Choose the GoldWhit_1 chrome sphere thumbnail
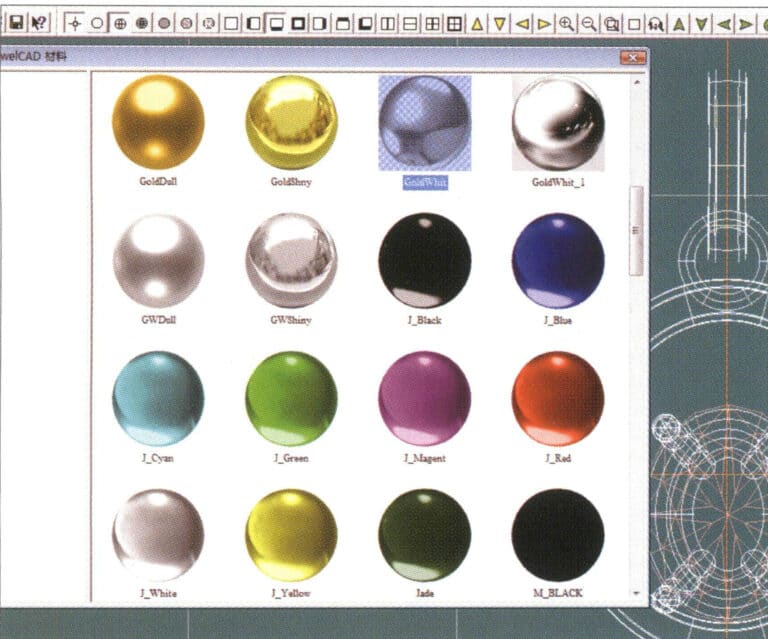This screenshot has width=768, height=639. click(x=558, y=122)
